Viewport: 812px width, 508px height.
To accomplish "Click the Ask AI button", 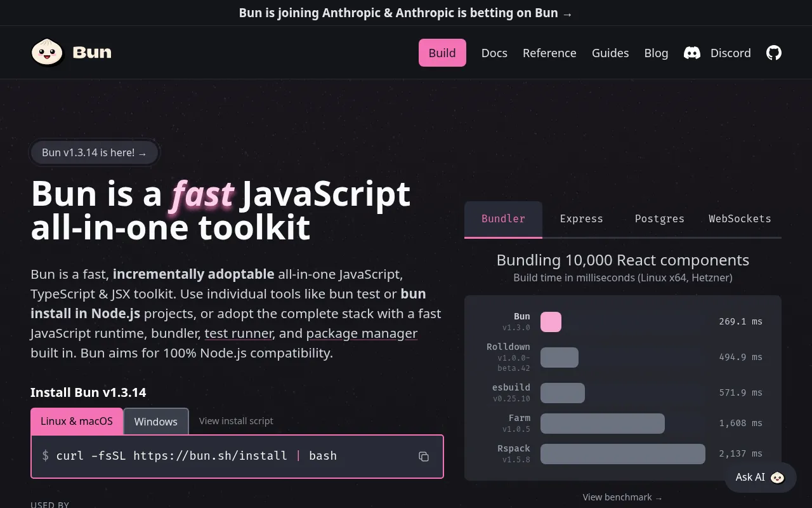I will click(761, 478).
